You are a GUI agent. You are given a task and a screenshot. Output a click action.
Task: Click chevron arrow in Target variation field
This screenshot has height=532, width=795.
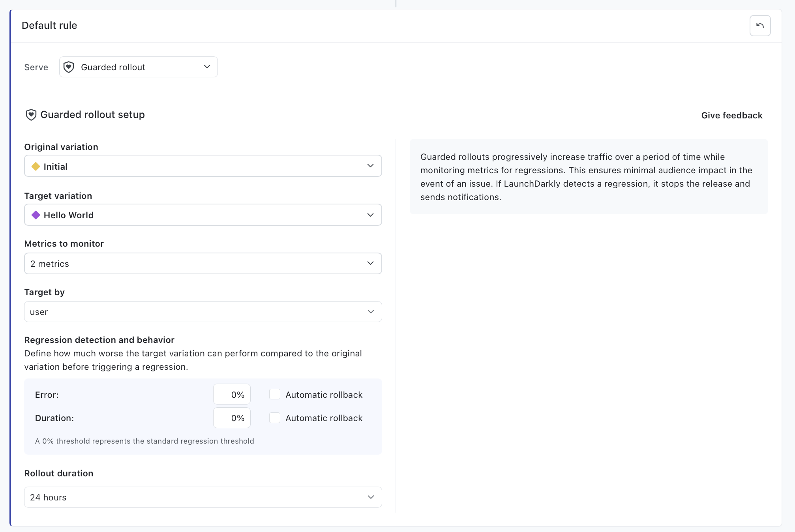pos(370,215)
